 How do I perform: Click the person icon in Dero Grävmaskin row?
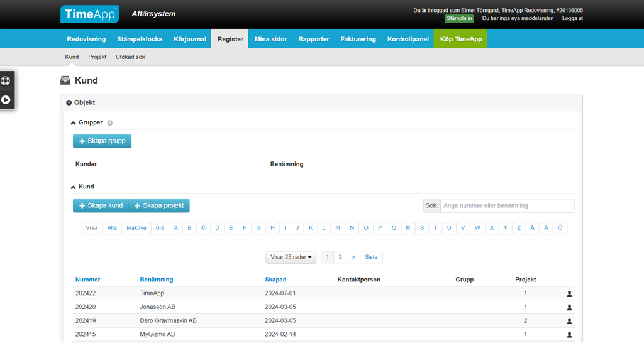569,321
